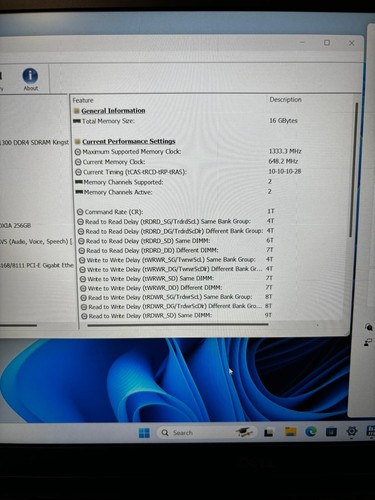This screenshot has height=500, width=375.
Task: Click the chip icon beside Memory Channels Active
Action: point(79,192)
